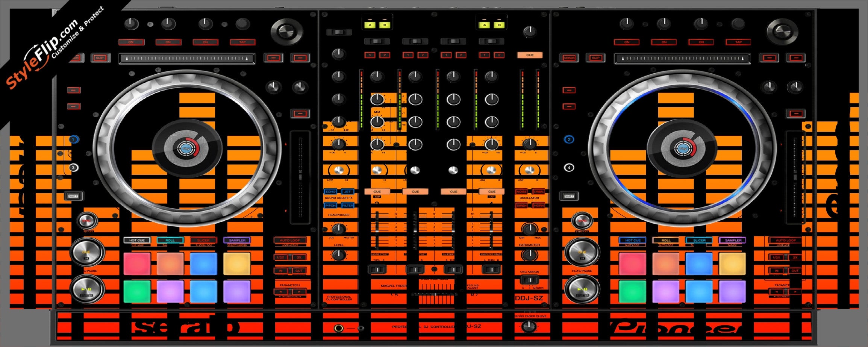
Task: Select deck 3 button on left side
Action: pyautogui.click(x=74, y=168)
